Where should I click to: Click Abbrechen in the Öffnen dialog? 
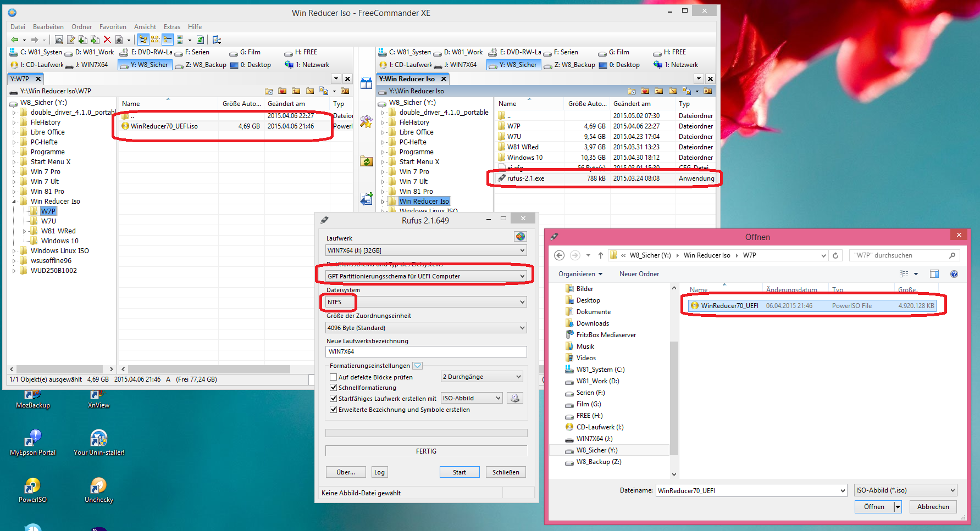(933, 507)
